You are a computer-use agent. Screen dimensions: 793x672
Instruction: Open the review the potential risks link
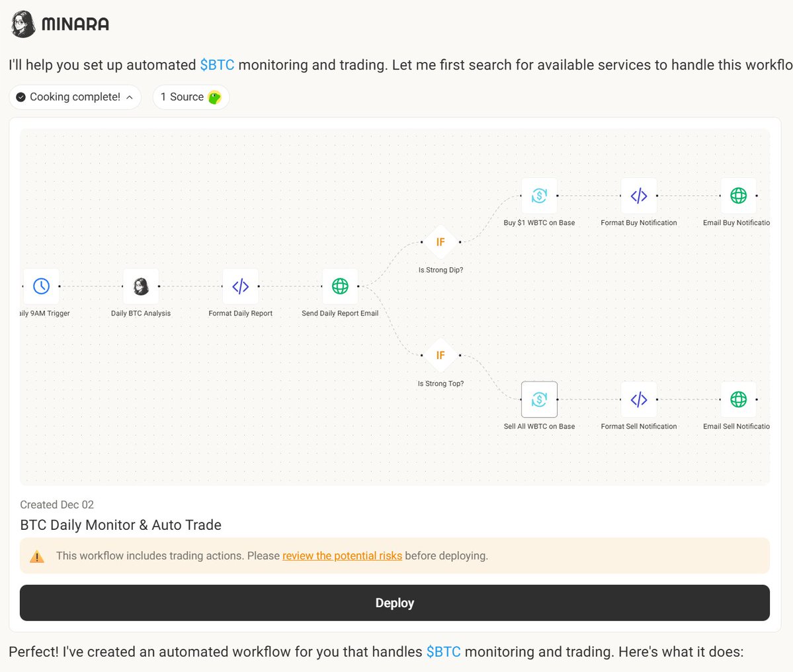343,556
